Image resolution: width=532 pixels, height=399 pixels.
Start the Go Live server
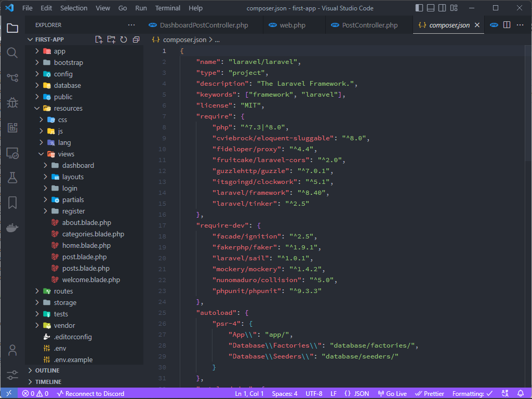click(392, 393)
